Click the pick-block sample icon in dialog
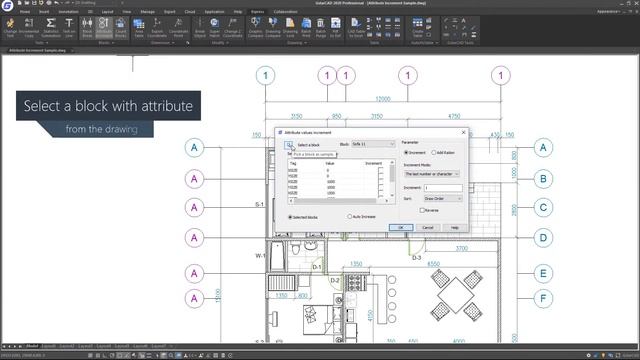 [289, 144]
